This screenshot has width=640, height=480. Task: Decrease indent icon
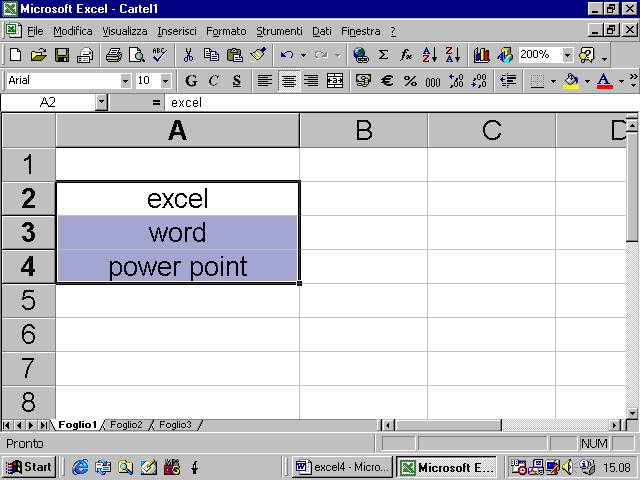pyautogui.click(x=508, y=81)
